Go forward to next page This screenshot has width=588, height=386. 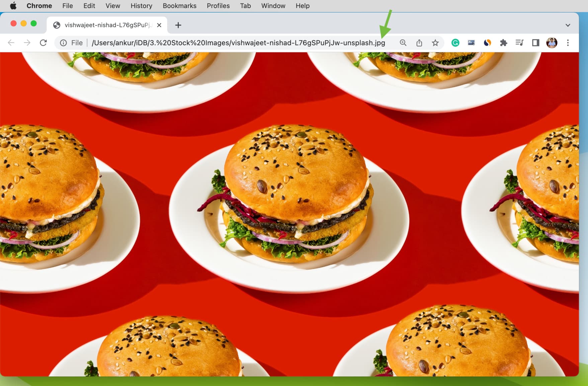pyautogui.click(x=27, y=43)
